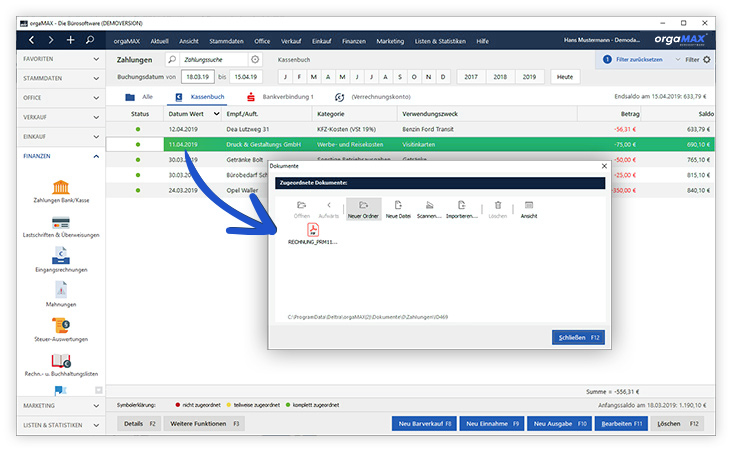Select the 2019 year filter button
Viewport: 733px width, 453px height.
click(x=529, y=77)
